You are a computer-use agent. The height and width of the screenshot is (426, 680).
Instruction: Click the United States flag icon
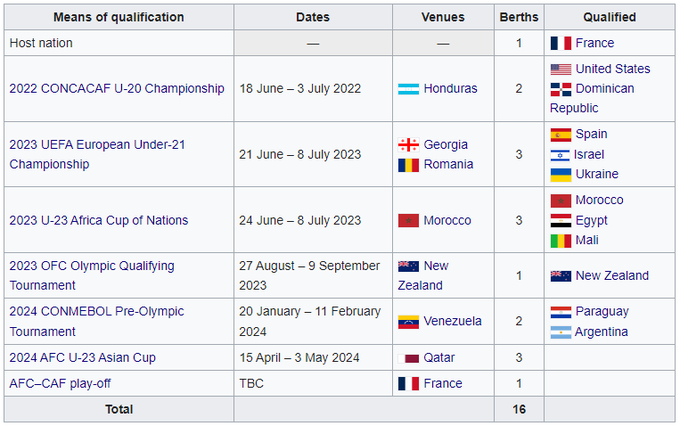(x=559, y=69)
